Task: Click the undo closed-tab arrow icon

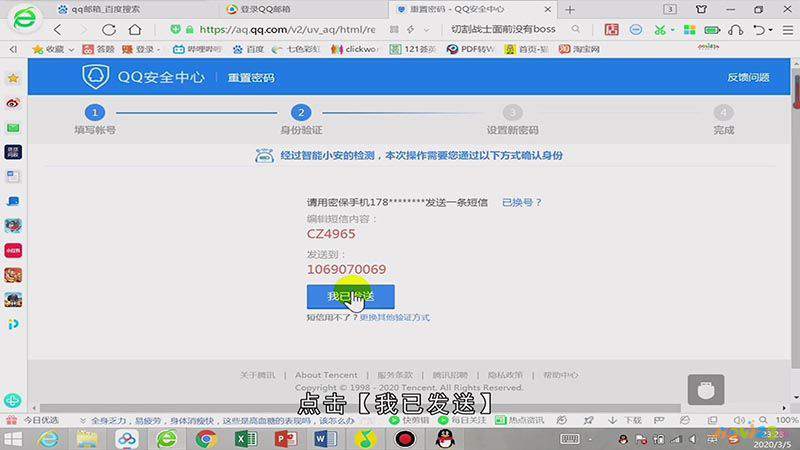Action: (760, 30)
